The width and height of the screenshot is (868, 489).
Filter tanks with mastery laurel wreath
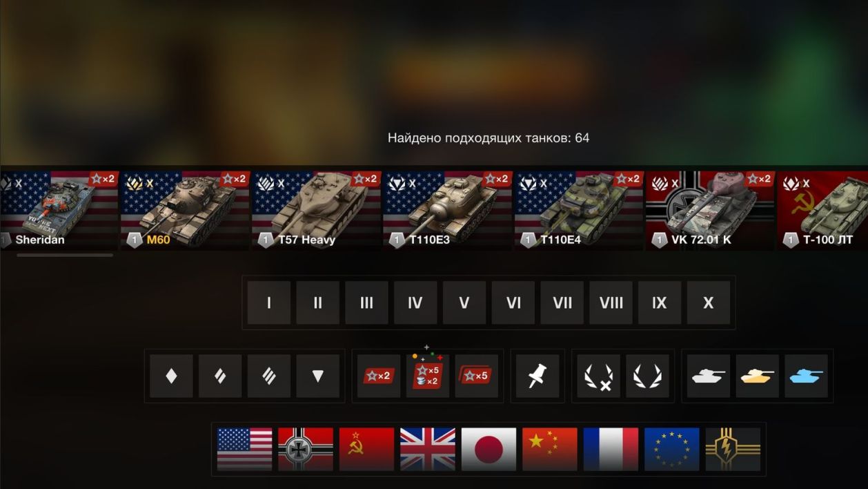tap(647, 376)
